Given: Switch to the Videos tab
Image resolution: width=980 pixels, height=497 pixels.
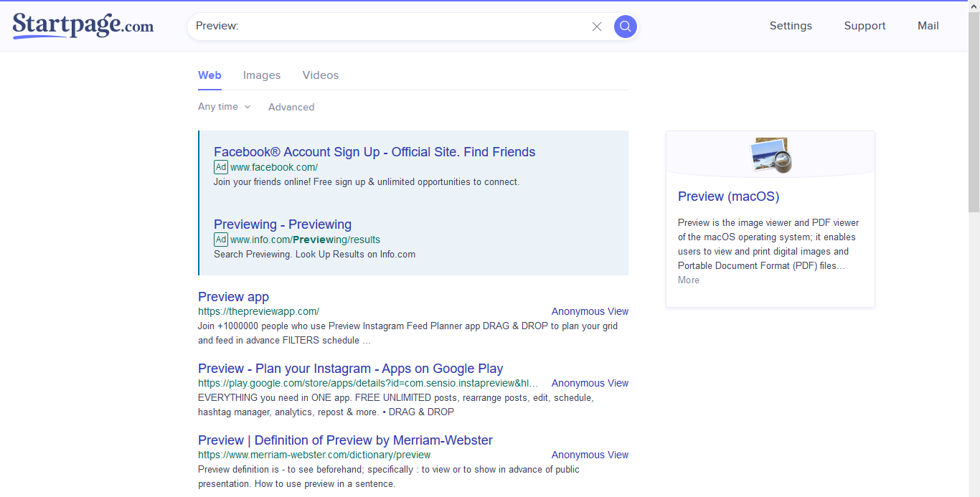Looking at the screenshot, I should pos(320,75).
